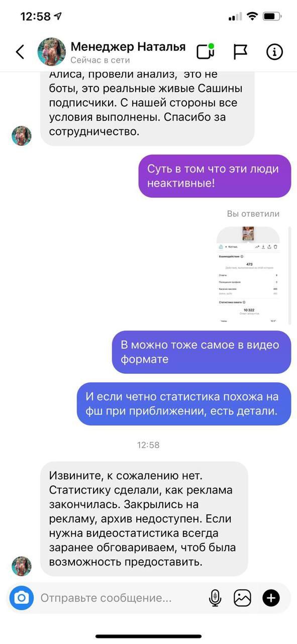Start a video call with the camera icon

point(205,51)
